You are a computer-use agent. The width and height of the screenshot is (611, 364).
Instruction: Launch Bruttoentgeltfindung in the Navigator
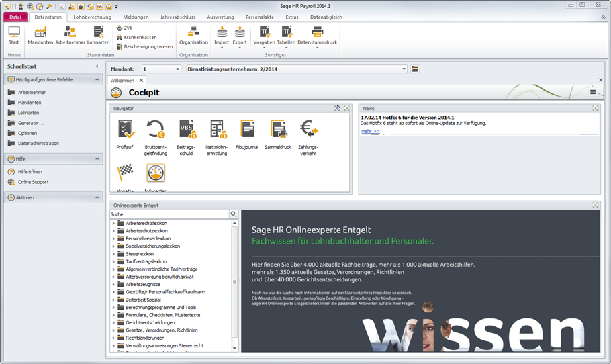156,130
